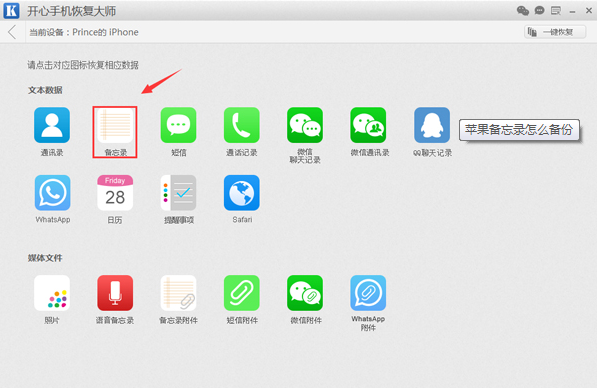The width and height of the screenshot is (597, 388).
Task: Open the 日历 calendar icon
Action: pos(115,193)
